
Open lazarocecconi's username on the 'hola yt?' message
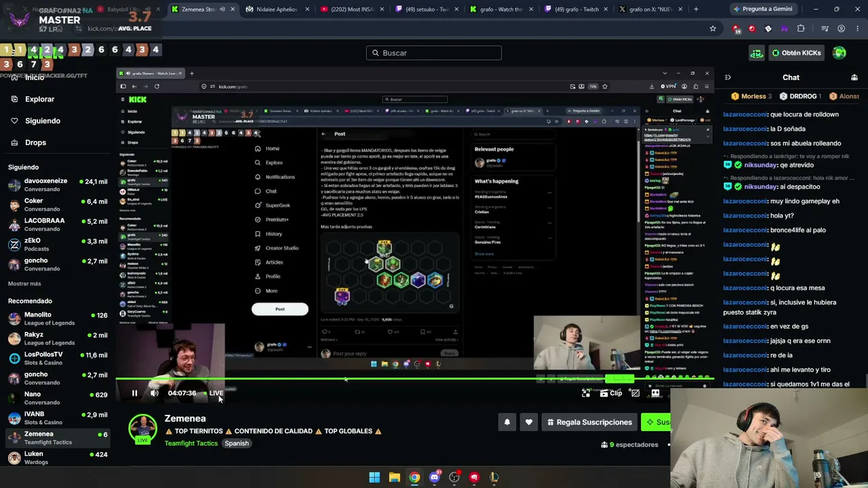[745, 216]
